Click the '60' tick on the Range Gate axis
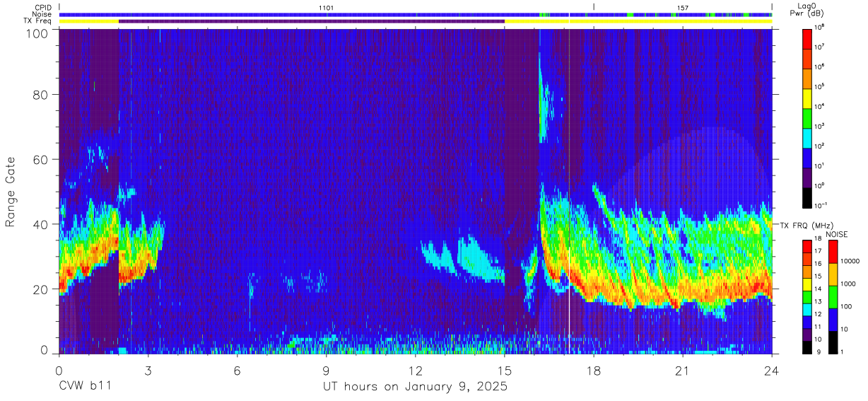The image size is (868, 401). click(40, 160)
